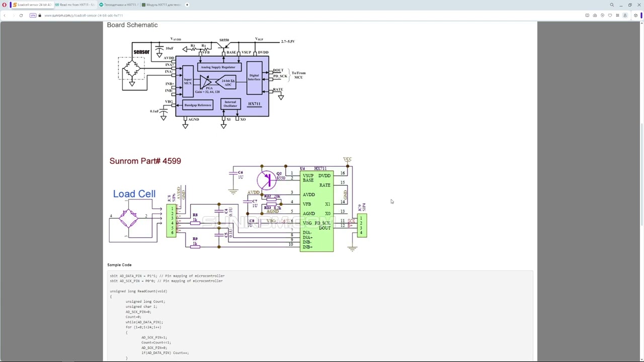
Task: Open the Easy Setup lines menu icon
Action: 617,16
